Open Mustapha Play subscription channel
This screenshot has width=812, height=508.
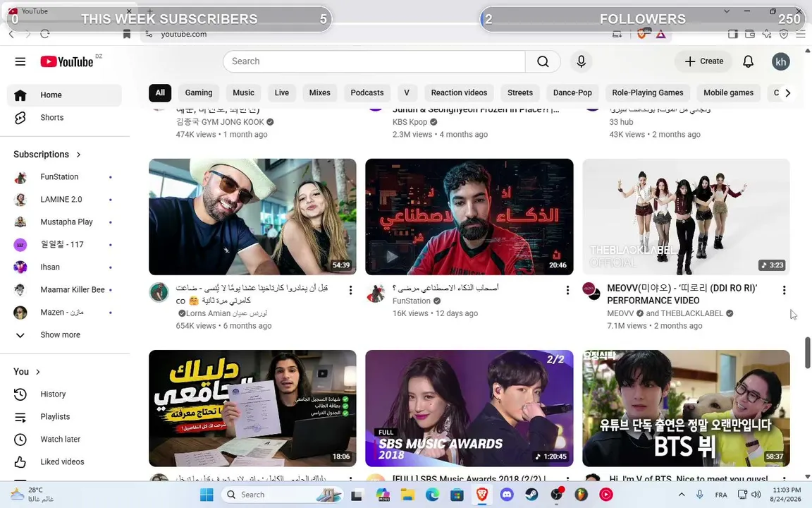pyautogui.click(x=64, y=222)
